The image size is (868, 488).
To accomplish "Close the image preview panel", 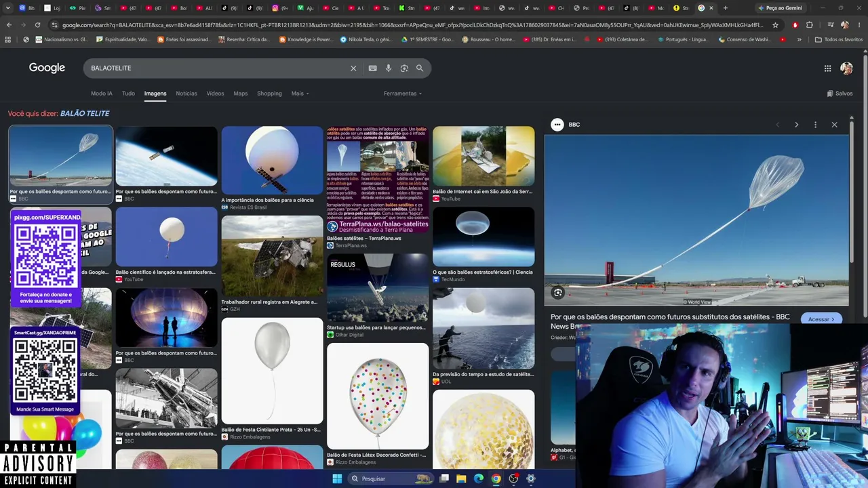I will tap(834, 125).
